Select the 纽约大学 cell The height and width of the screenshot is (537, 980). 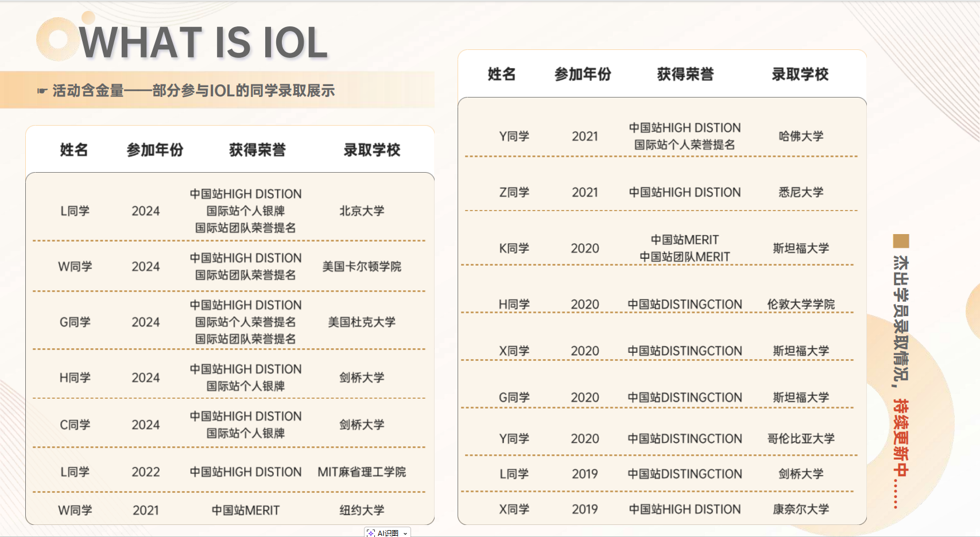(x=362, y=510)
